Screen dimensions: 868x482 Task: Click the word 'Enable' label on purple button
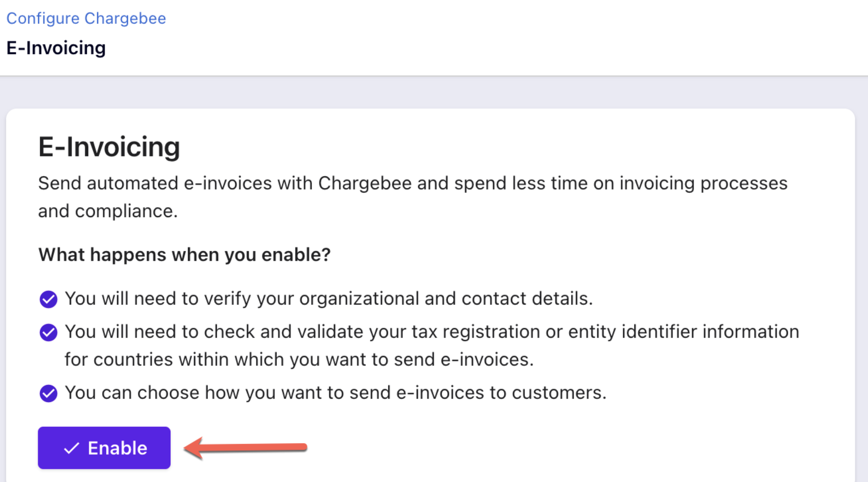117,448
